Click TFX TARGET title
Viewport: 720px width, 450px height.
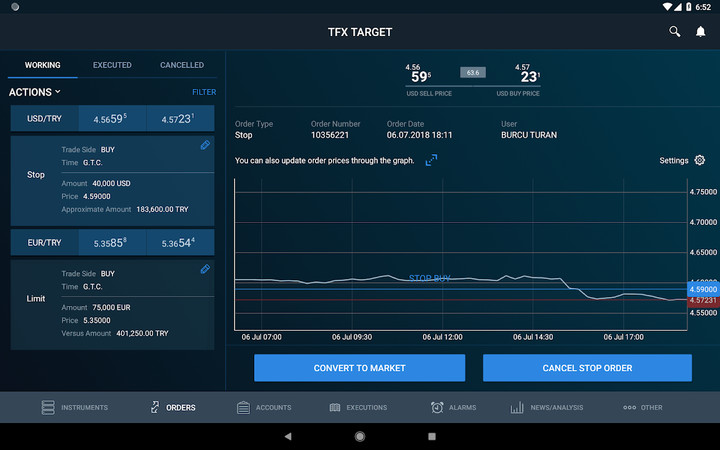(360, 32)
